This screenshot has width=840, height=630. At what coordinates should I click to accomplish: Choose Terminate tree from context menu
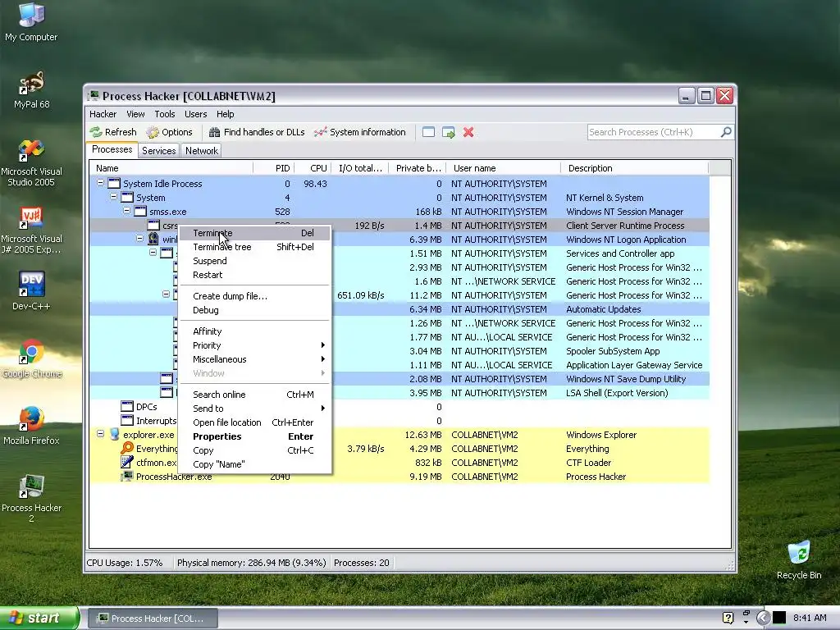pos(255,247)
